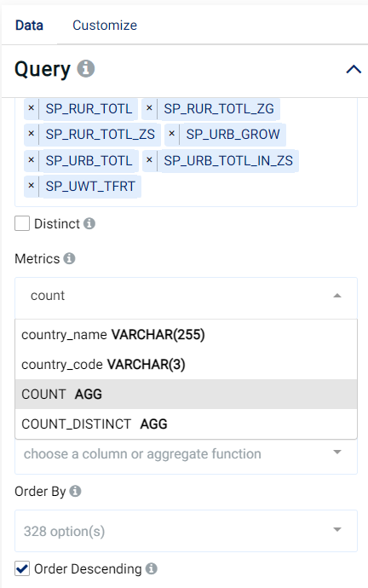Close the Metrics dropdown with the arrow

click(x=337, y=296)
